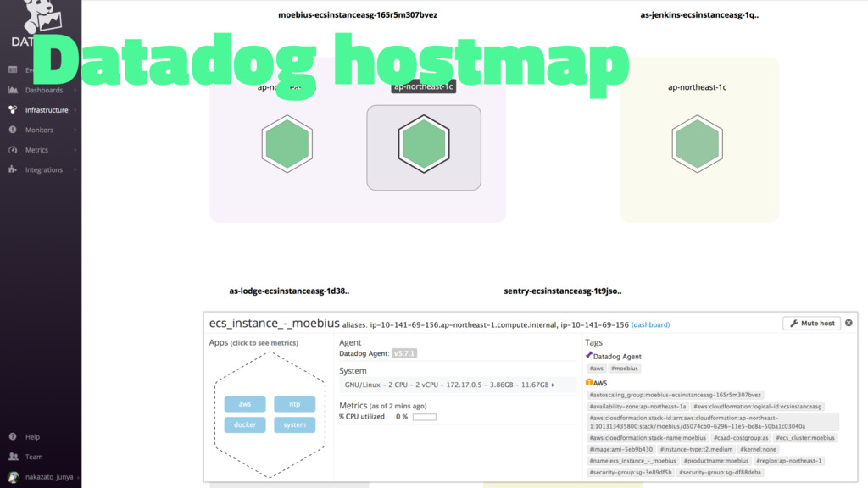Click the #availability-zone:ap-northeast-1a tag
This screenshot has height=488, width=868.
pyautogui.click(x=637, y=406)
